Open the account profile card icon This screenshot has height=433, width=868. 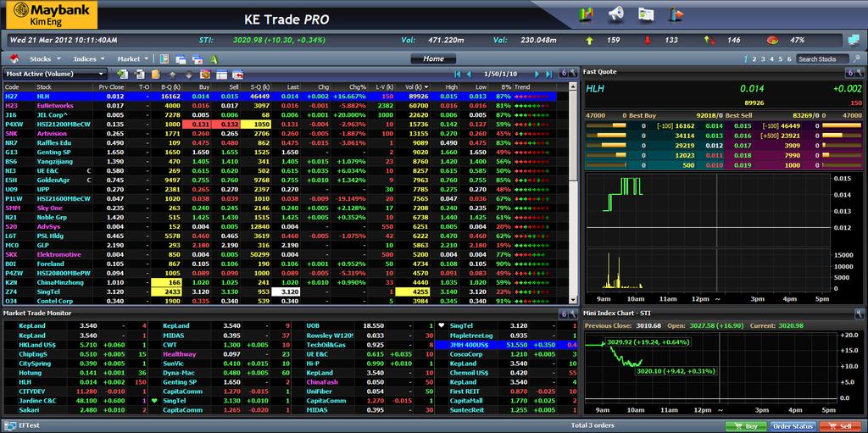pyautogui.click(x=646, y=14)
